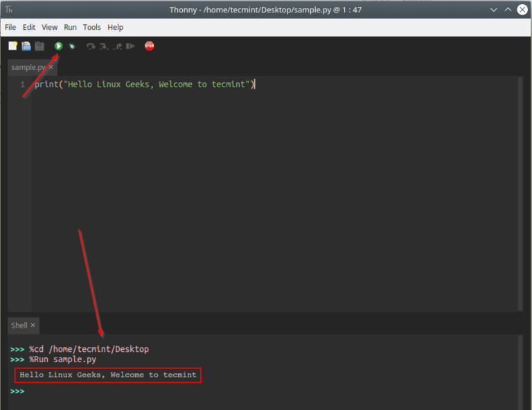Open the File menu
The width and height of the screenshot is (532, 410).
(x=10, y=27)
